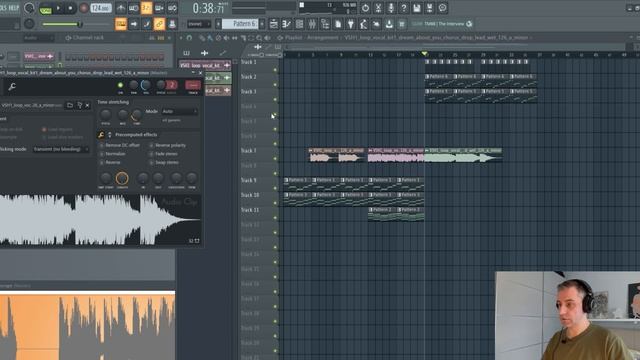Open the Slicing mode Transient dropdown
The image size is (640, 360).
click(60, 149)
